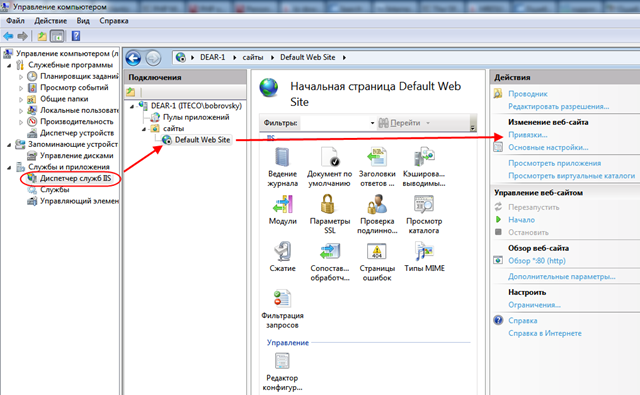Expand the Производительность node arrow
This screenshot has width=640, height=395.
pos(21,122)
